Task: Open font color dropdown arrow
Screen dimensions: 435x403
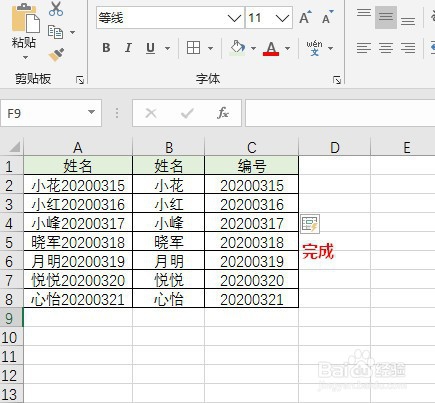Action: click(287, 49)
